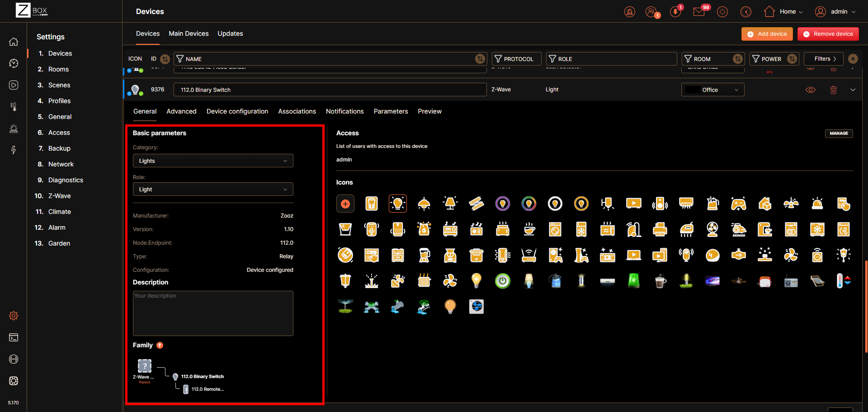
Task: Toggle ID column sort order
Action: (165, 59)
